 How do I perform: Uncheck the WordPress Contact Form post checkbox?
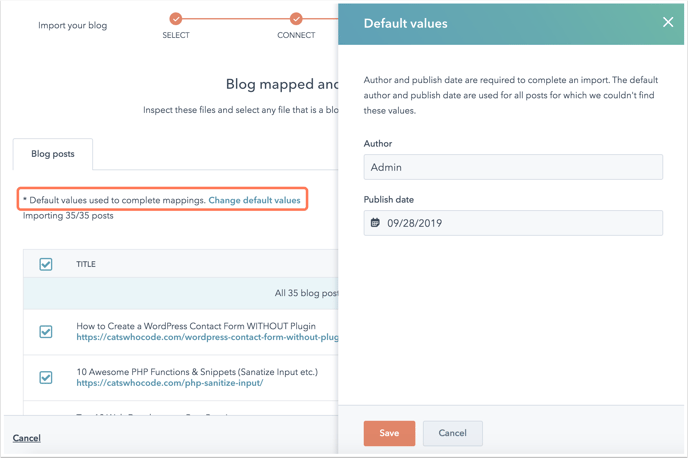(x=46, y=332)
